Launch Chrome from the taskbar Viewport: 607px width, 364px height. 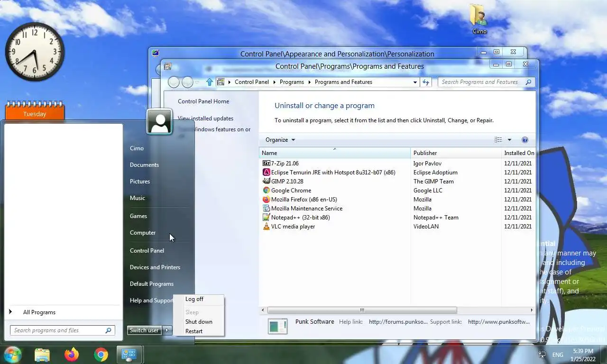click(x=101, y=355)
